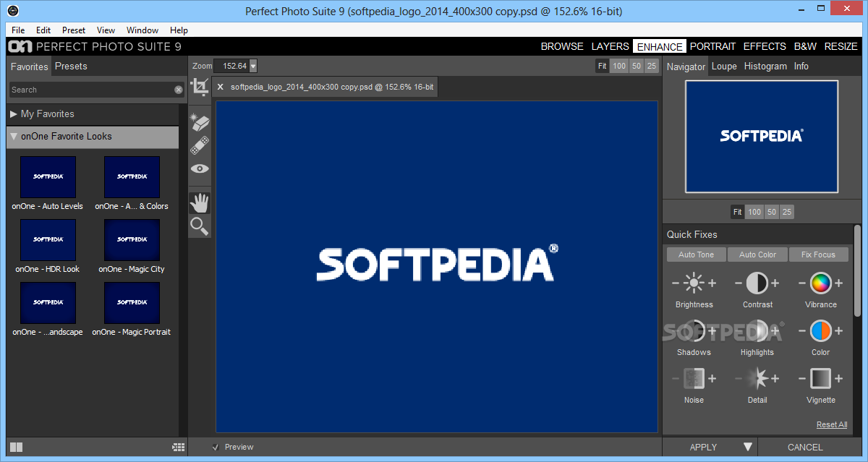Select the onOne - HDR Look preset thumbnail
Screen dimensions: 868x462
(48, 240)
